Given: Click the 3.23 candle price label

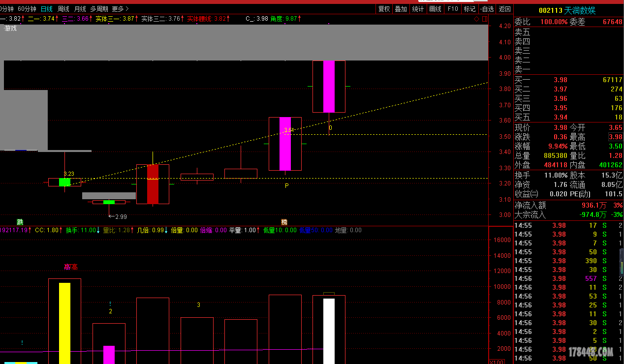Looking at the screenshot, I should pos(69,174).
